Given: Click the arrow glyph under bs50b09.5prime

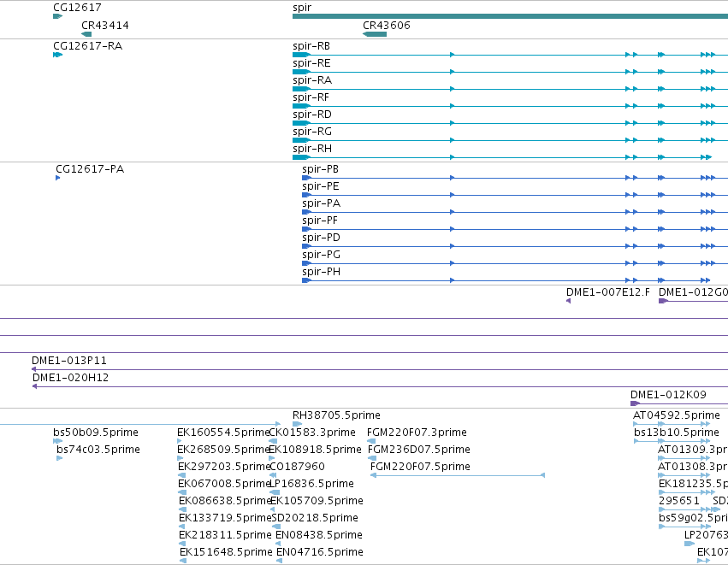Looking at the screenshot, I should [57, 441].
